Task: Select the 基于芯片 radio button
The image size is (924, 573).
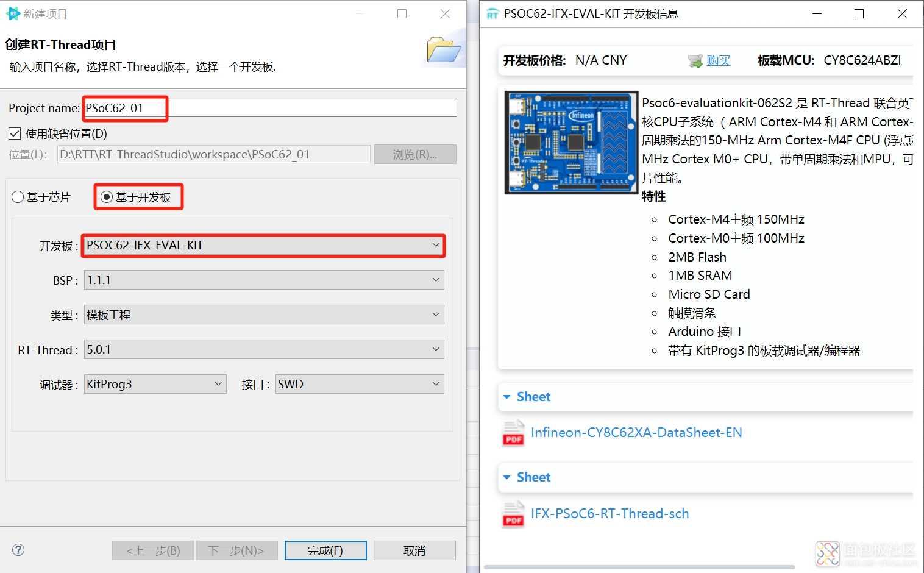Action: tap(18, 197)
